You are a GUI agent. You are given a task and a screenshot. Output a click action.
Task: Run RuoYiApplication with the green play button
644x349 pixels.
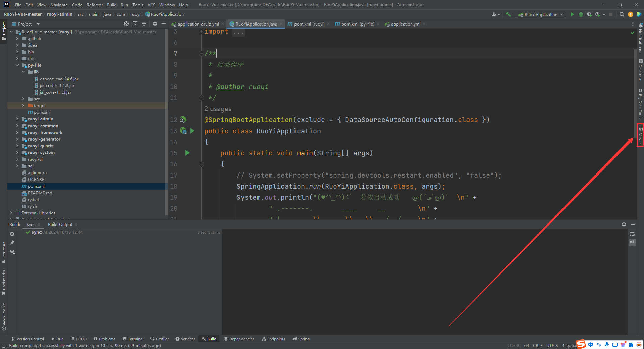(x=572, y=14)
